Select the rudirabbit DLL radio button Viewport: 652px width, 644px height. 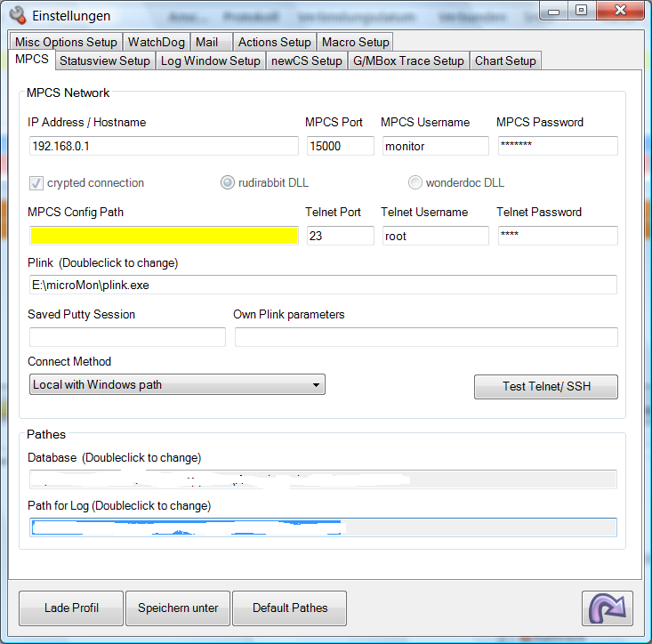coord(228,183)
